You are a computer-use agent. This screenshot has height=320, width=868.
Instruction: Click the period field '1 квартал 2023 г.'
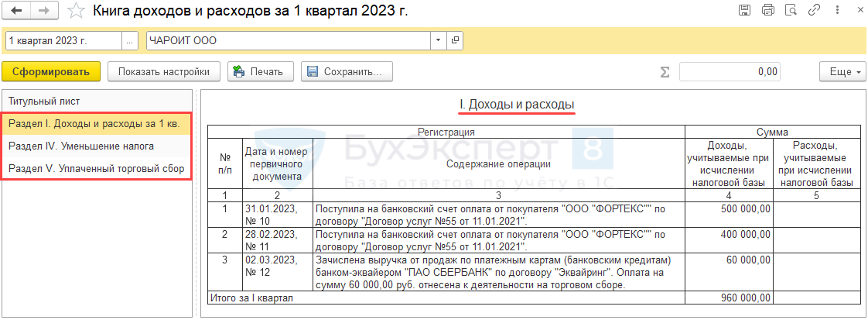[x=63, y=40]
